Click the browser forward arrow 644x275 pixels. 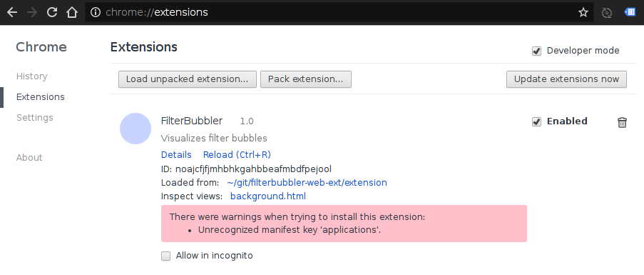(31, 12)
